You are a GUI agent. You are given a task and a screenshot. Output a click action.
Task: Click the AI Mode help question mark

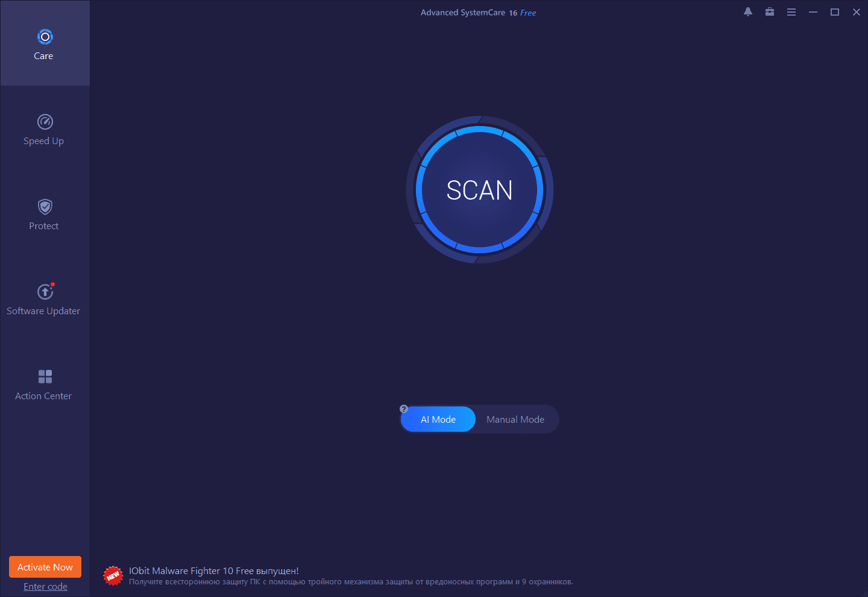(404, 409)
